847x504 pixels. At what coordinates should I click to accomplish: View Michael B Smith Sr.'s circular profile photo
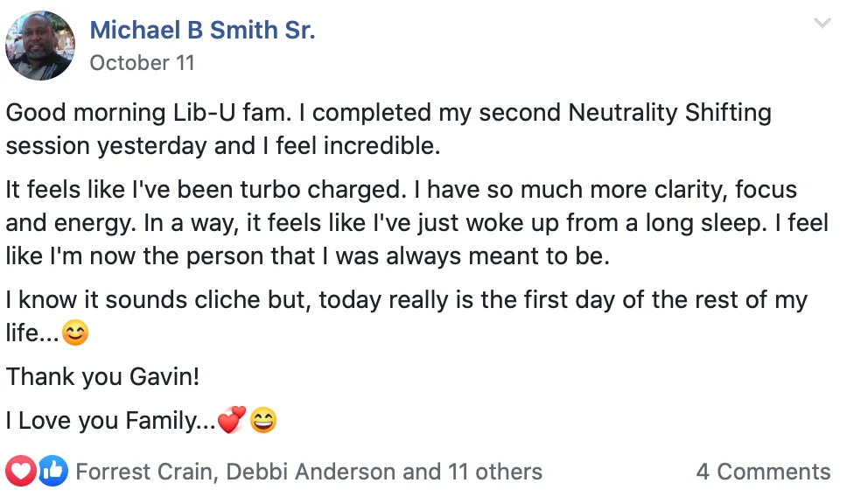(40, 45)
